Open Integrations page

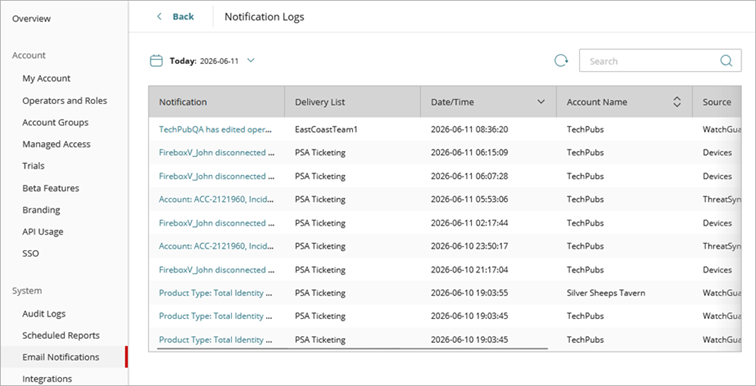[47, 379]
